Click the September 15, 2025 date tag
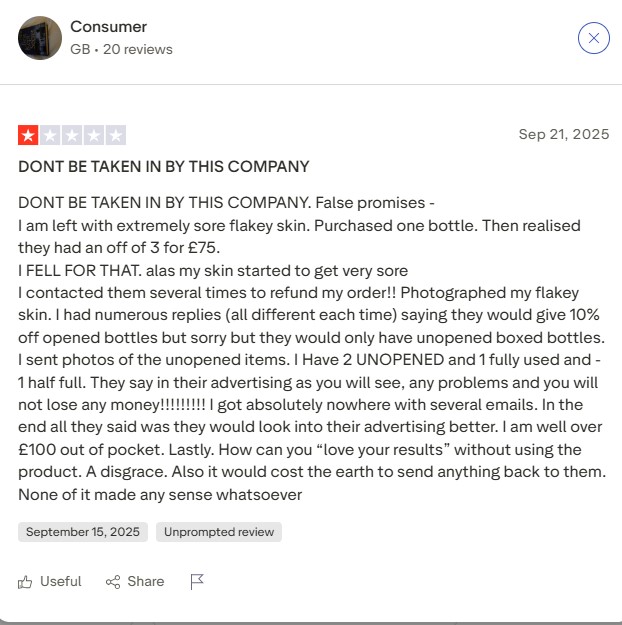 tap(83, 532)
